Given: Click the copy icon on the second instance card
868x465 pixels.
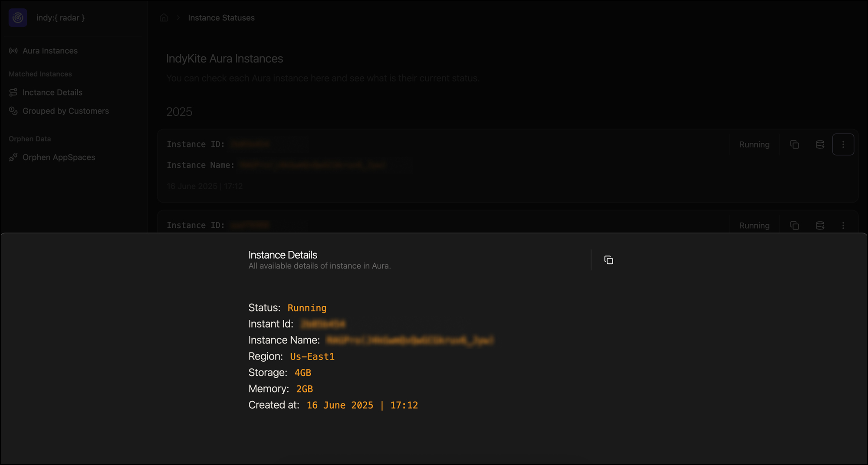Looking at the screenshot, I should click(795, 225).
